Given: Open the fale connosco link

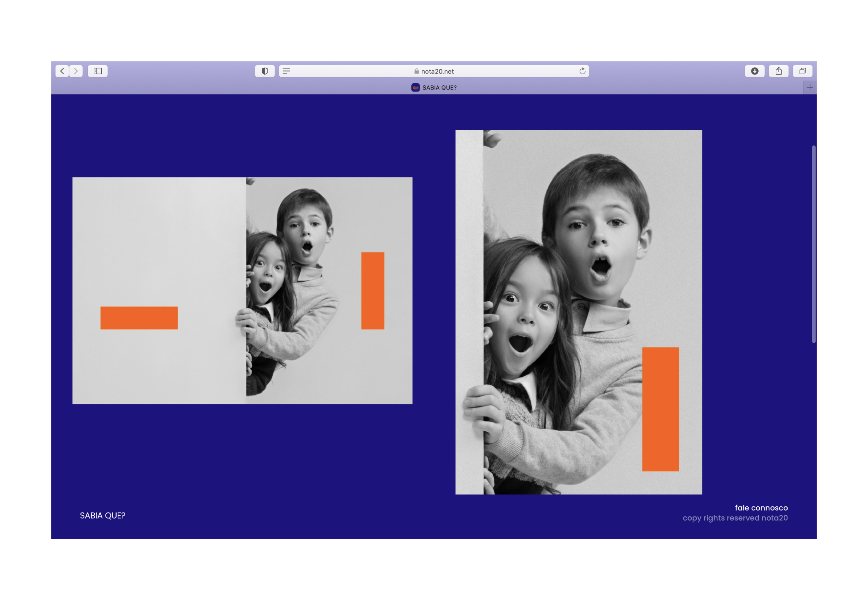Looking at the screenshot, I should [761, 508].
